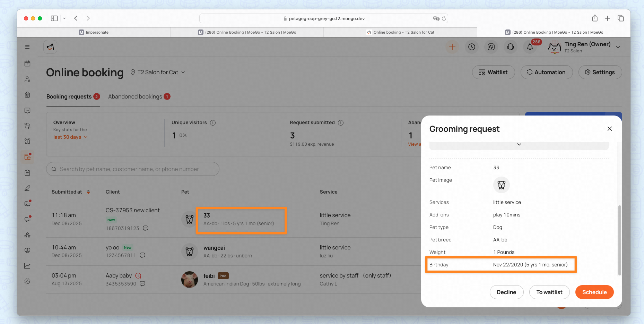The image size is (644, 324).
Task: Click the Schedule button
Action: (594, 292)
